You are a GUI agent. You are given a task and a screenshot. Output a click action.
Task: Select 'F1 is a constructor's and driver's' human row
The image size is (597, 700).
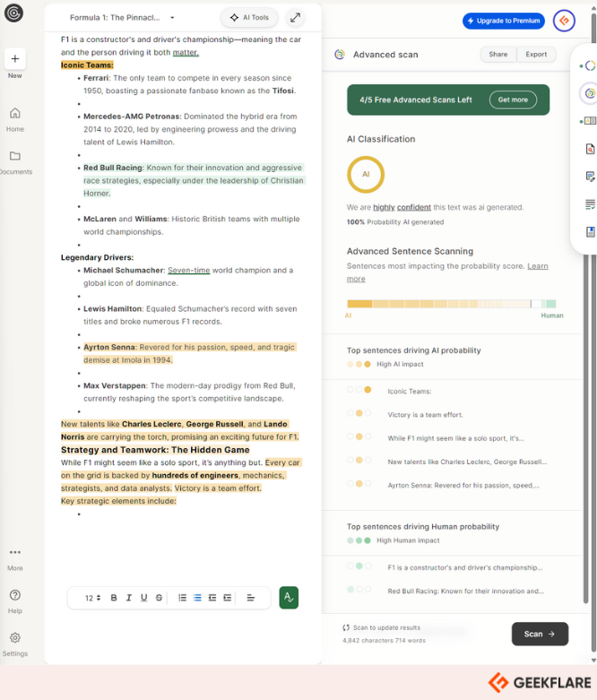465,567
